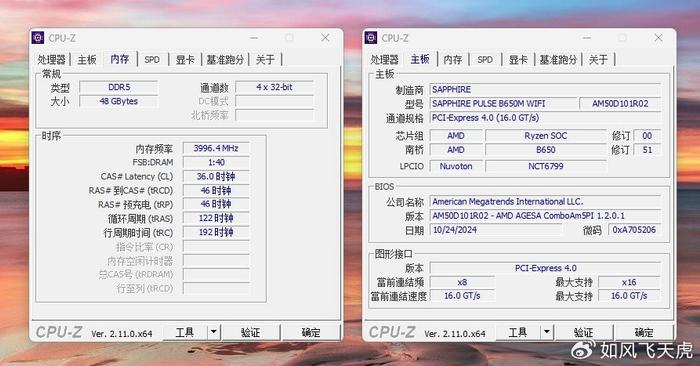The width and height of the screenshot is (700, 366).
Task: Click the 验证 button in right window
Action: [583, 333]
